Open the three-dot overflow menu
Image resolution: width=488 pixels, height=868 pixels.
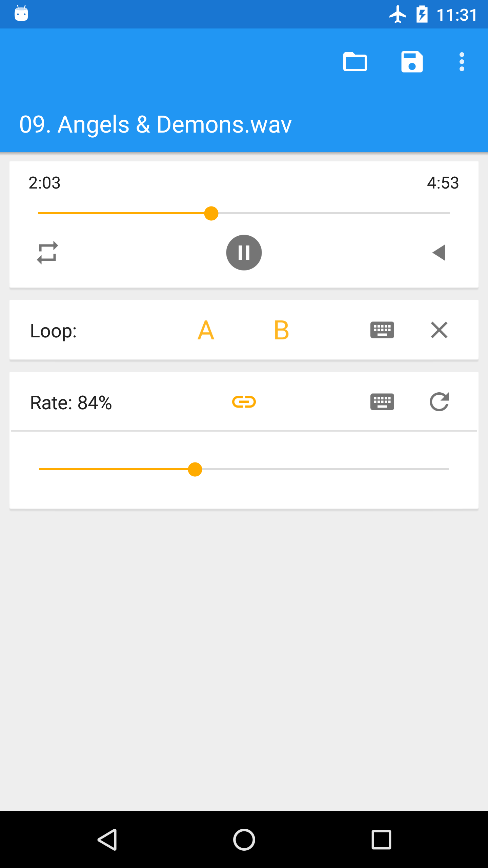[462, 62]
